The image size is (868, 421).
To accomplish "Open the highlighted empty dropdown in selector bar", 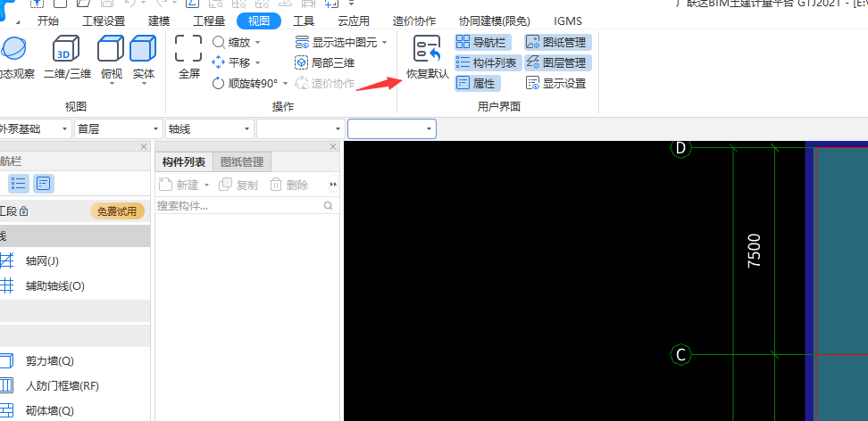I will click(391, 129).
